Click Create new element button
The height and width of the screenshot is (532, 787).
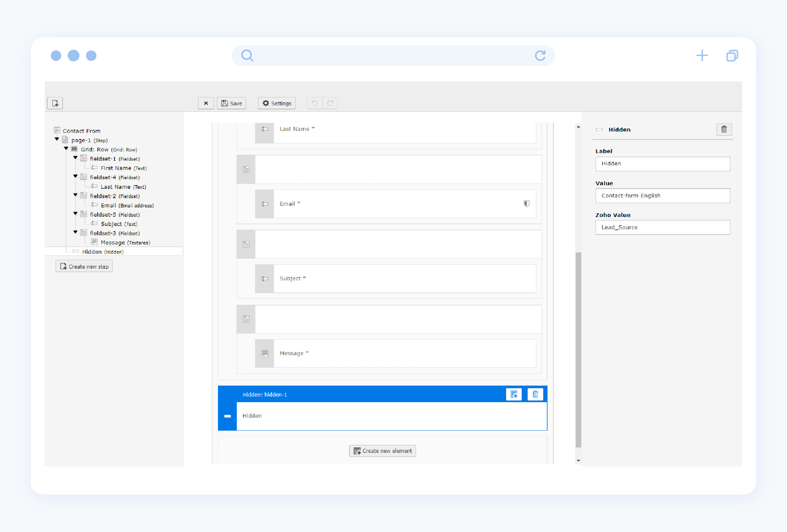point(382,451)
